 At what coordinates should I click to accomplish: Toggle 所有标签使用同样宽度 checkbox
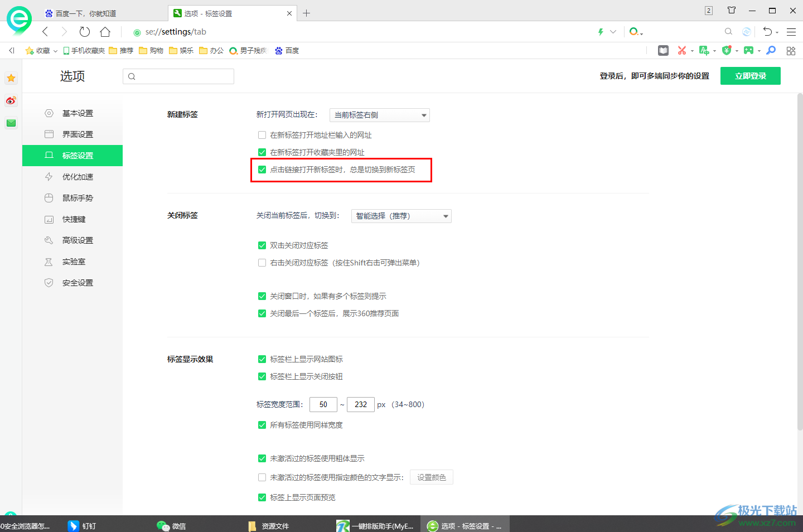262,425
